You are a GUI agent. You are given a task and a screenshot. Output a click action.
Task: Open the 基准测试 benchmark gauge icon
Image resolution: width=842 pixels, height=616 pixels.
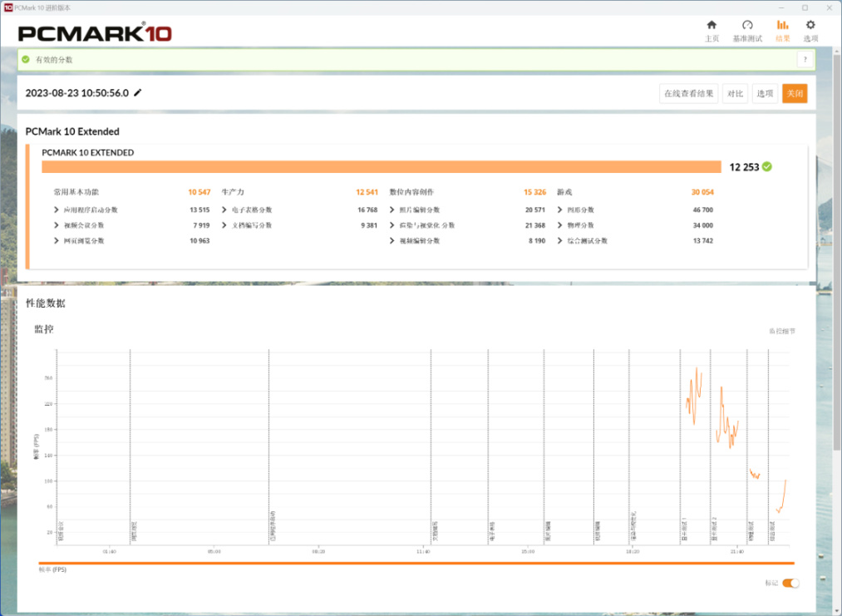pyautogui.click(x=747, y=25)
